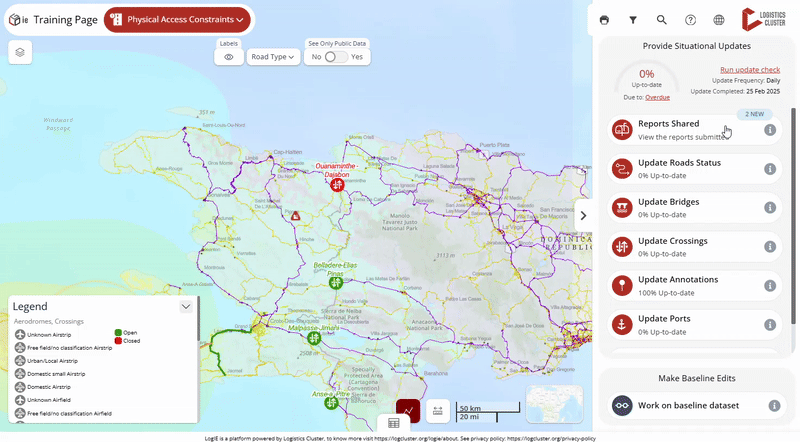The height and width of the screenshot is (442, 800).
Task: Toggle the See Only Public Data switch
Action: [336, 57]
